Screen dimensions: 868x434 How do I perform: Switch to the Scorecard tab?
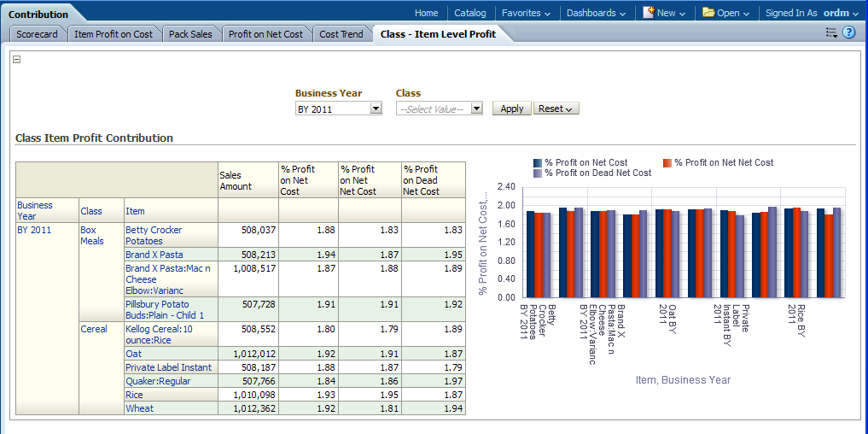[x=37, y=34]
